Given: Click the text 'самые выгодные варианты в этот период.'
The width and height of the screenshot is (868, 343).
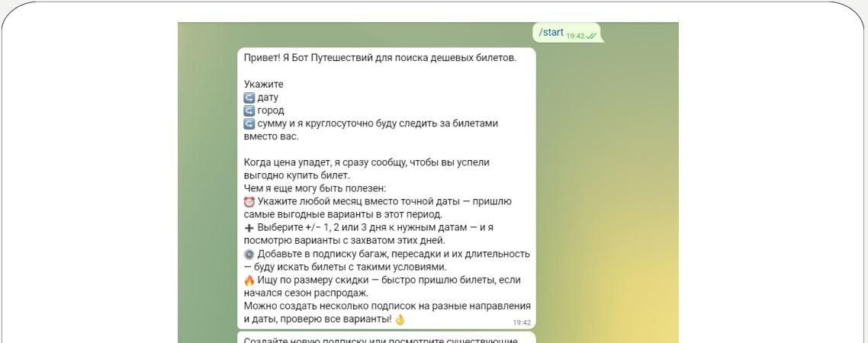Looking at the screenshot, I should pyautogui.click(x=342, y=215).
